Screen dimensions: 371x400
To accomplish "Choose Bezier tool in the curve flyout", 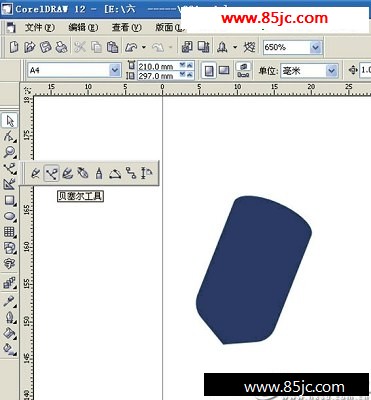I will coord(51,173).
